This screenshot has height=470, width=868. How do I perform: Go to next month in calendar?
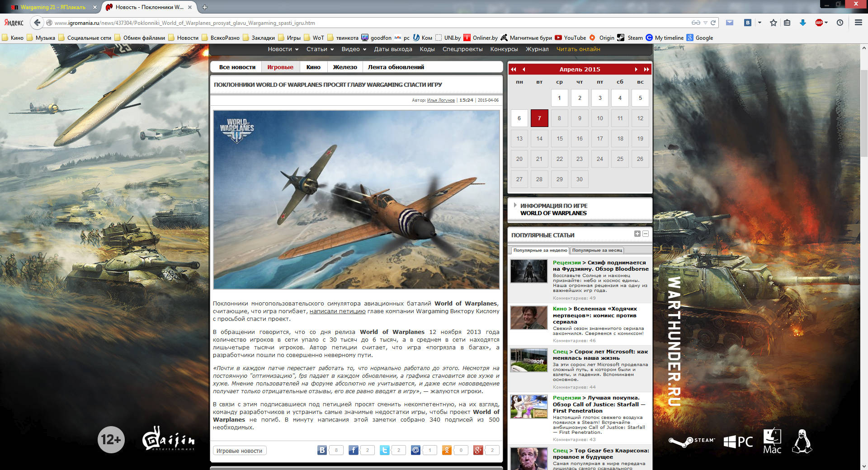636,69
